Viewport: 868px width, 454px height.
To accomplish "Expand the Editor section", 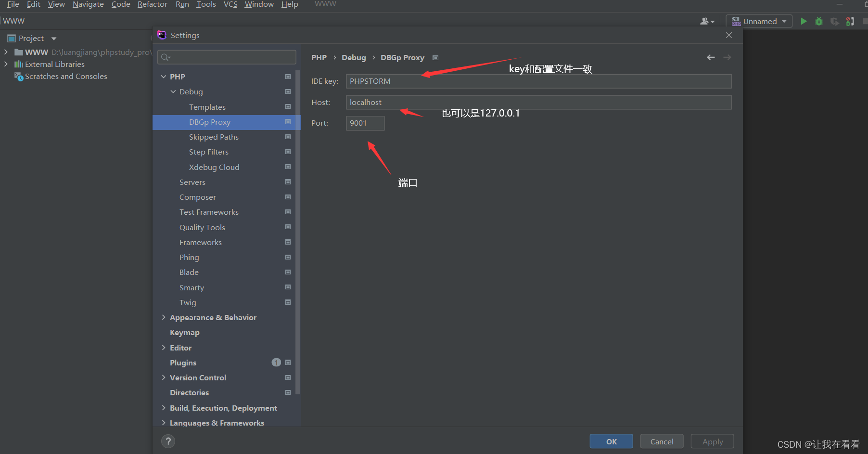I will 164,348.
